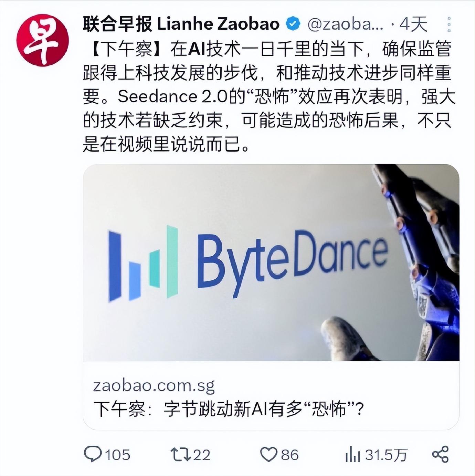The height and width of the screenshot is (476, 475).
Task: Click the ByteDance logo bars in image
Action: tap(143, 263)
